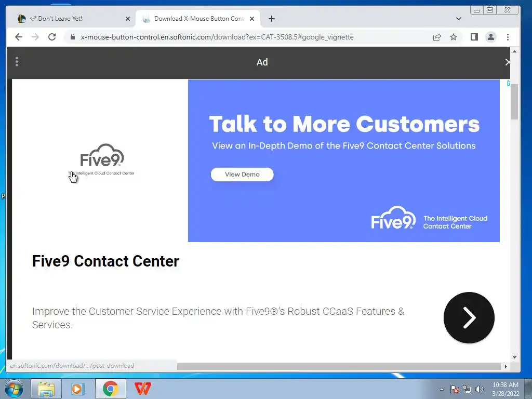
Task: Click the network status tray icon
Action: [467, 389]
